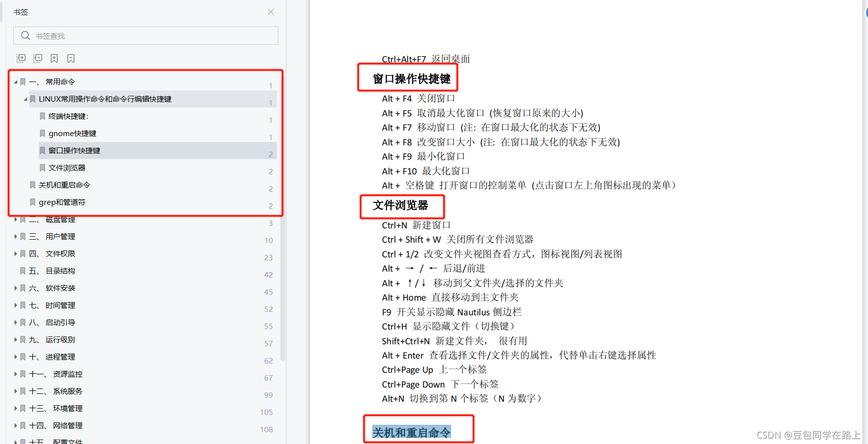868x444 pixels.
Task: Expand the 十三、环境管理 bookmark
Action: (x=16, y=408)
